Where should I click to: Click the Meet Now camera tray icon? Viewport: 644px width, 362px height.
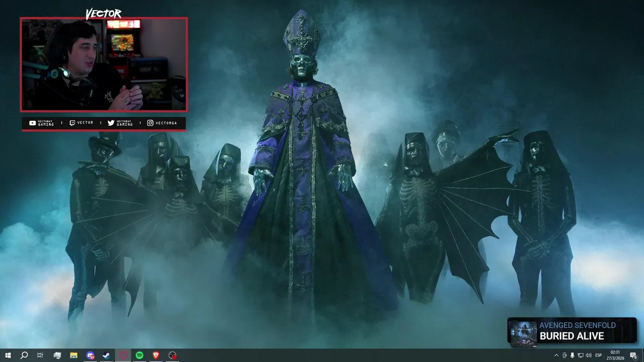[564, 355]
